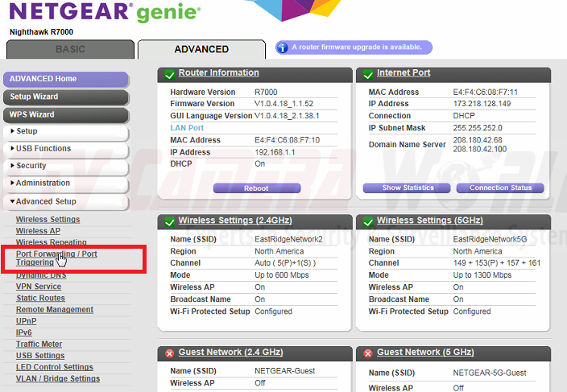Open the Router Information heading link
Viewport: 567px width, 392px height.
(219, 72)
